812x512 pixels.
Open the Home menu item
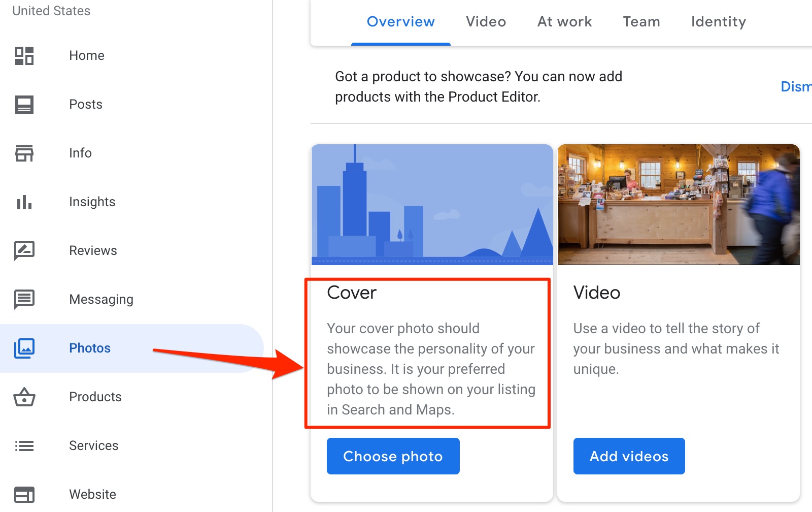click(x=87, y=55)
